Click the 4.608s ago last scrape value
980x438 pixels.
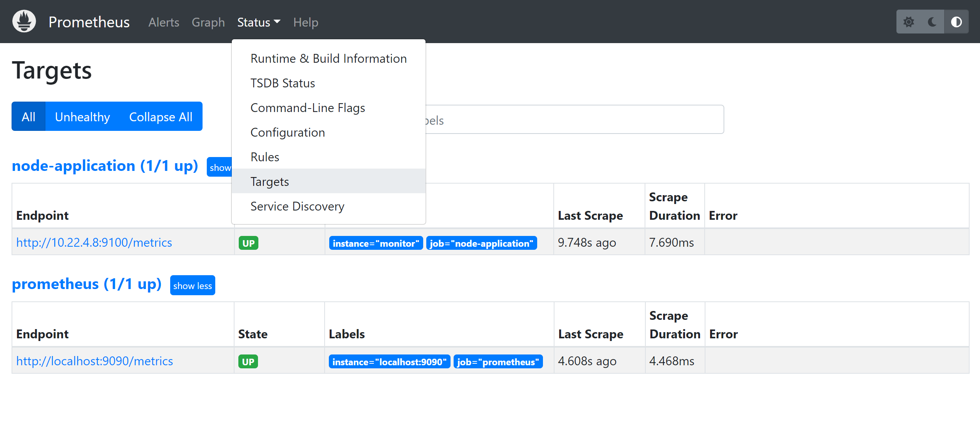[x=587, y=361]
